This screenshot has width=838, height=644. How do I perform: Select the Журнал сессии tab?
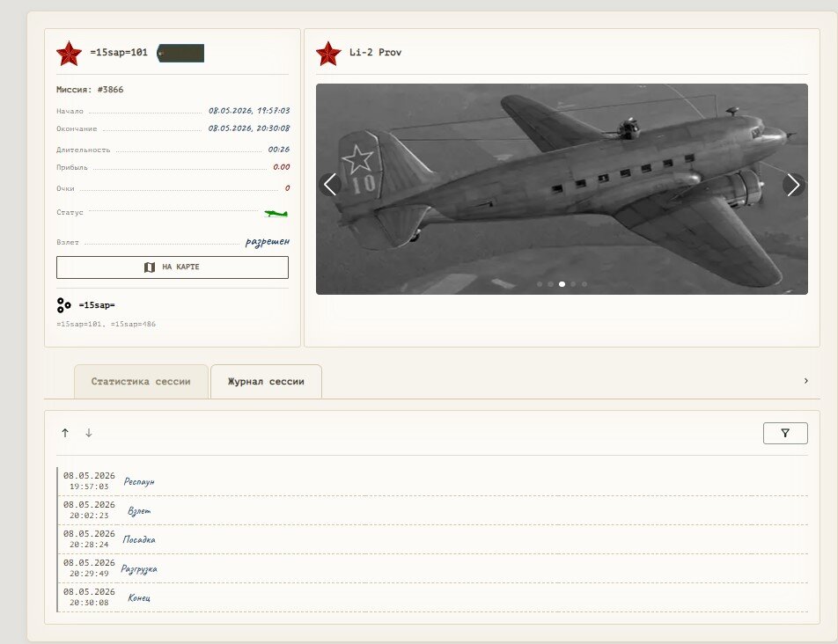coord(266,381)
